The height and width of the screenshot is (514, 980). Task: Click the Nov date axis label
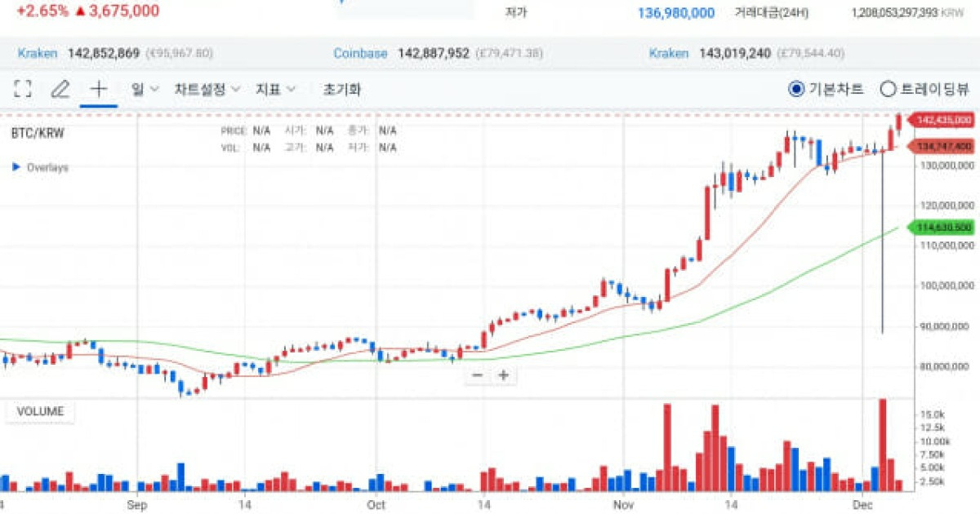click(623, 505)
